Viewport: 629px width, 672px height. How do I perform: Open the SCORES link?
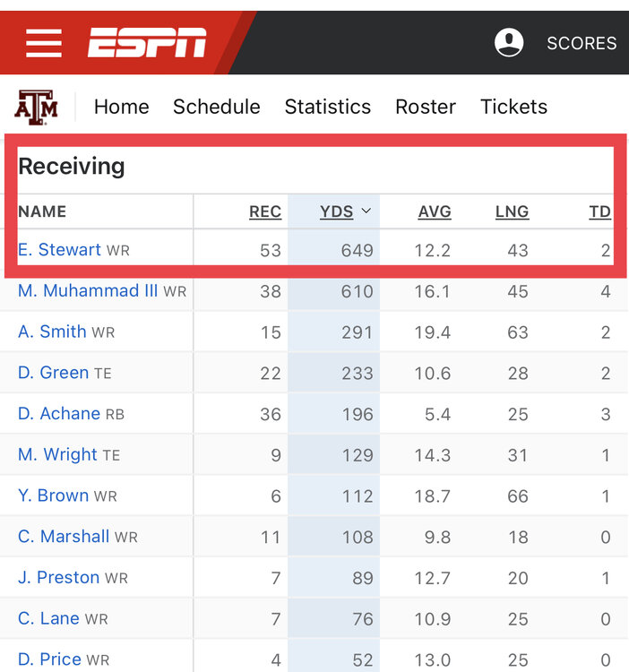[x=582, y=43]
